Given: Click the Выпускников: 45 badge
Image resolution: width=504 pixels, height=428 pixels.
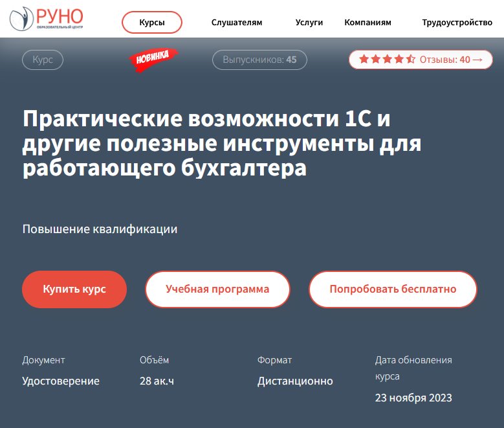Looking at the screenshot, I should 259,60.
